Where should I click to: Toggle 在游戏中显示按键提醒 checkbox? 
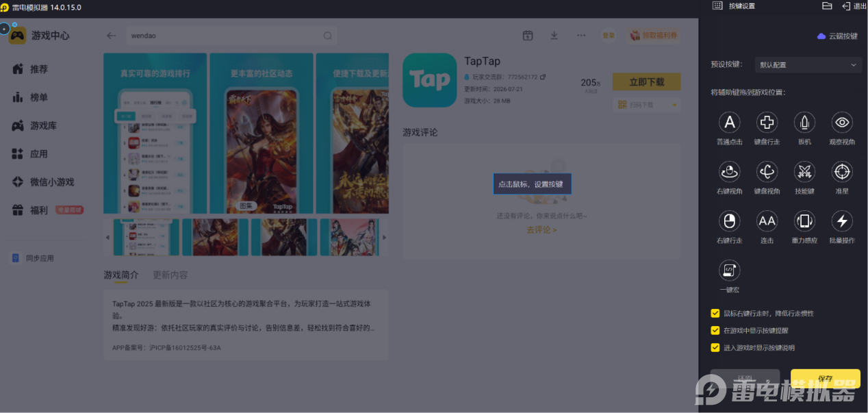715,330
